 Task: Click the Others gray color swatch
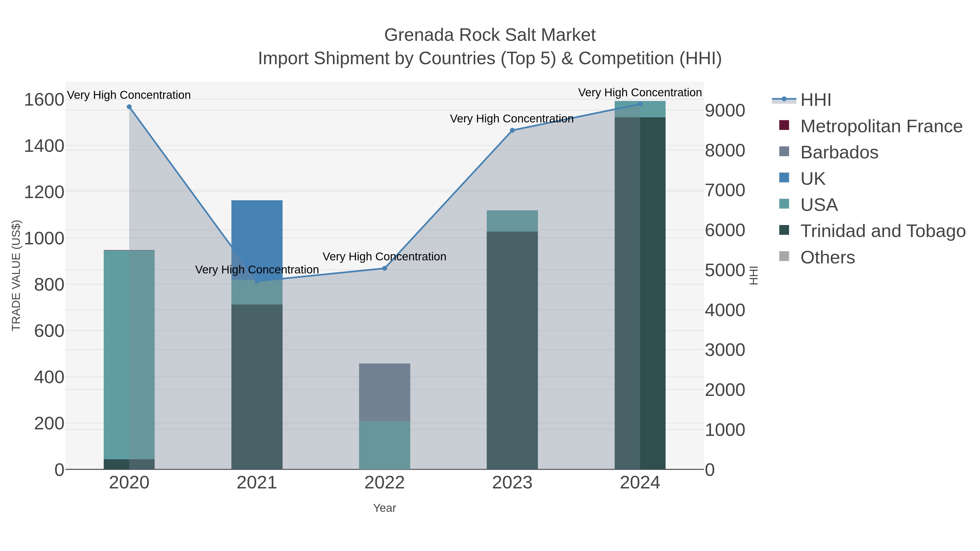[x=784, y=256]
